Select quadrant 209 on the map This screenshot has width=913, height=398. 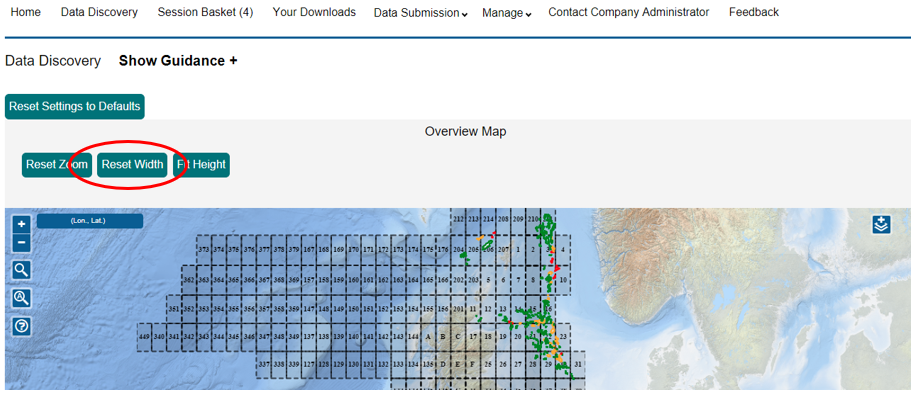point(518,219)
